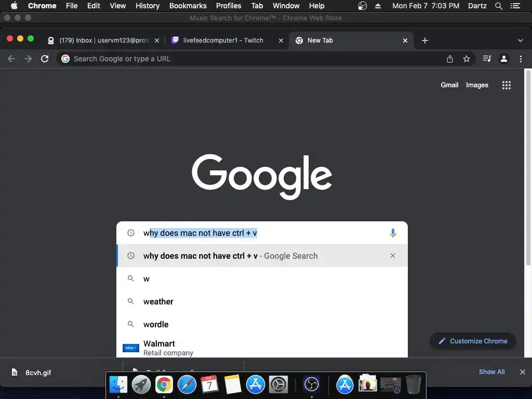Open Control Center list icon
Image resolution: width=532 pixels, height=399 pixels.
[515, 6]
